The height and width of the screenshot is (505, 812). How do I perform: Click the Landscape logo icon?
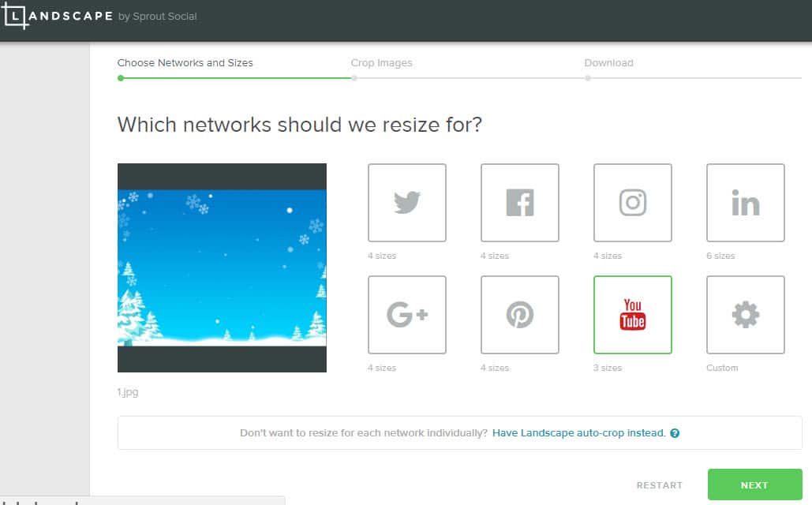click(x=14, y=16)
